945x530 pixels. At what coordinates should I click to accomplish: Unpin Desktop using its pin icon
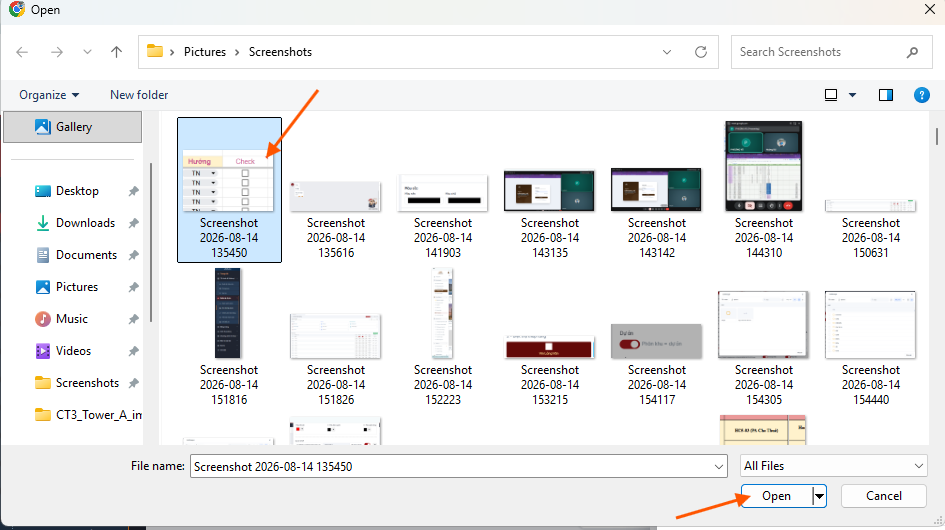click(x=133, y=191)
